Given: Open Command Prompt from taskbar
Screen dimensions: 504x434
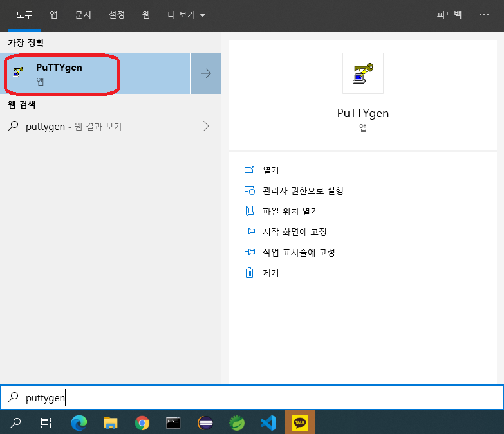Looking at the screenshot, I should [x=173, y=423].
